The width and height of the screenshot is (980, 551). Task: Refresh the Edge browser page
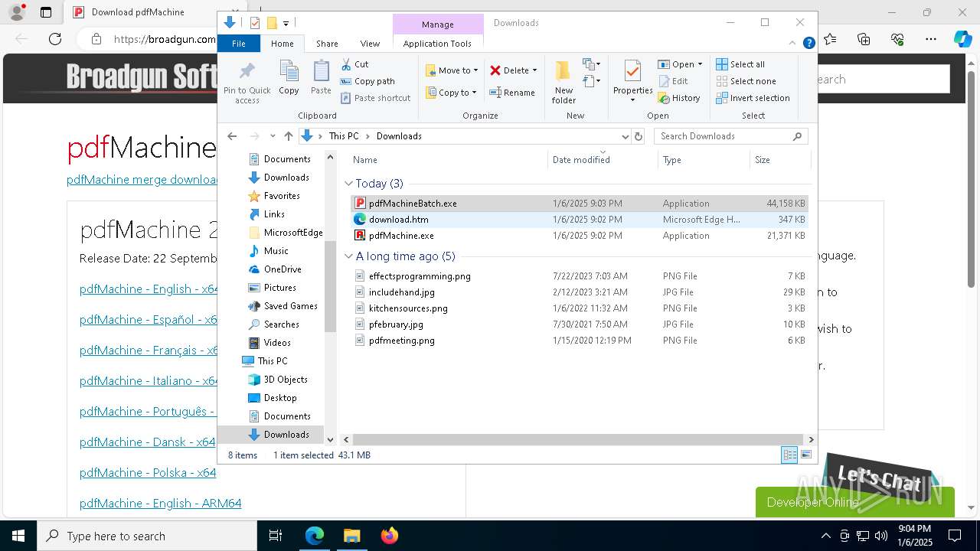pos(55,39)
